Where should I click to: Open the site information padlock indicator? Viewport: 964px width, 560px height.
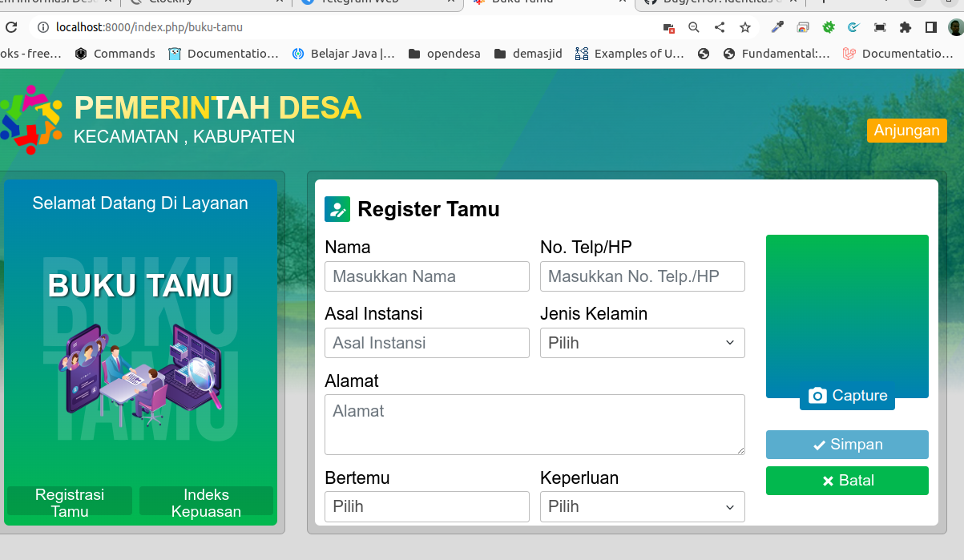point(41,26)
